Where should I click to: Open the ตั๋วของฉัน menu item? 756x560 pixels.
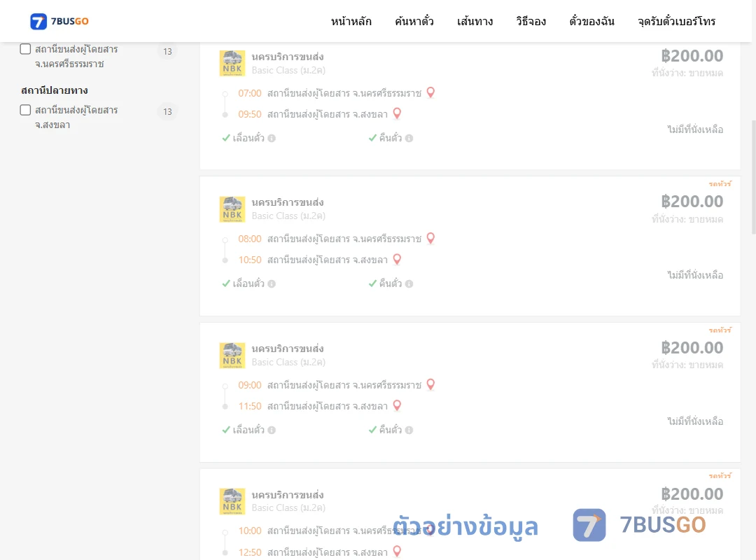[591, 21]
